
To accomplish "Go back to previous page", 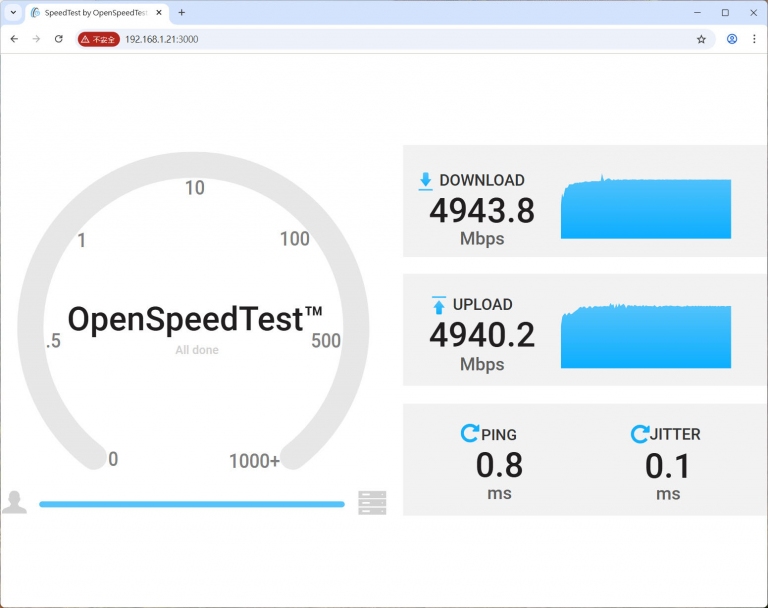I will tap(14, 39).
